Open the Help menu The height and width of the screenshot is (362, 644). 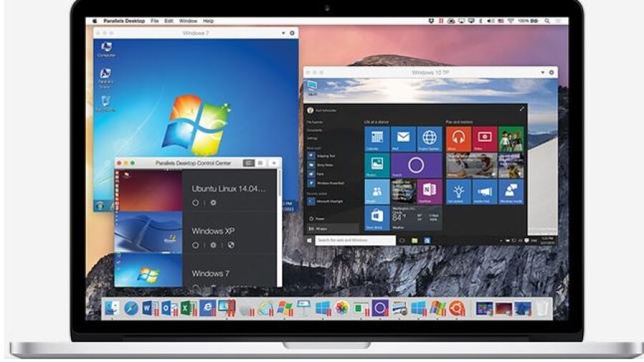click(208, 21)
